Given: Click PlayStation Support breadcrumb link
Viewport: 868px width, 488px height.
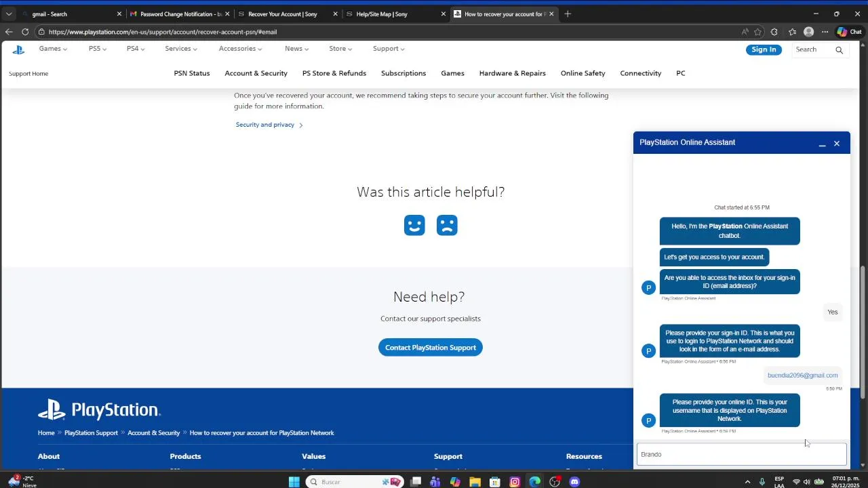Looking at the screenshot, I should 91,433.
